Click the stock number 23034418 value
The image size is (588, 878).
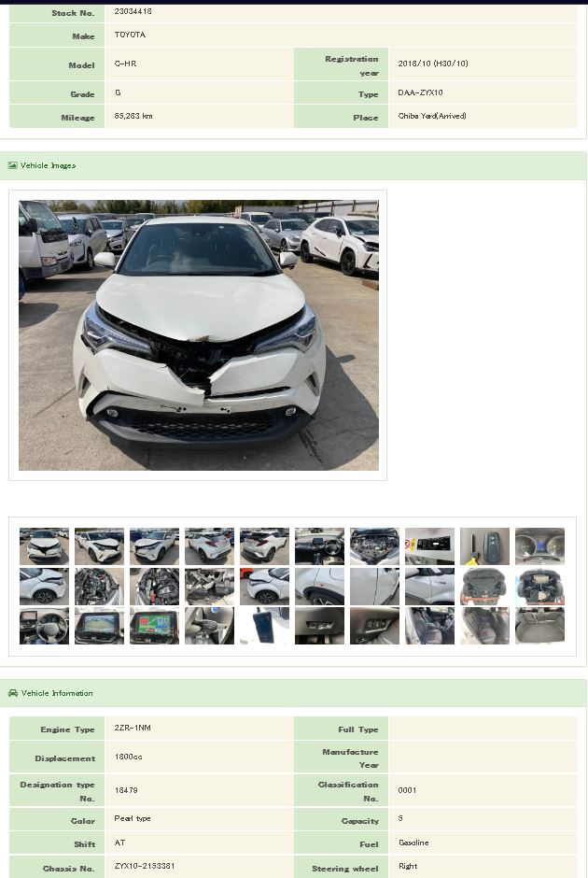pyautogui.click(x=133, y=11)
